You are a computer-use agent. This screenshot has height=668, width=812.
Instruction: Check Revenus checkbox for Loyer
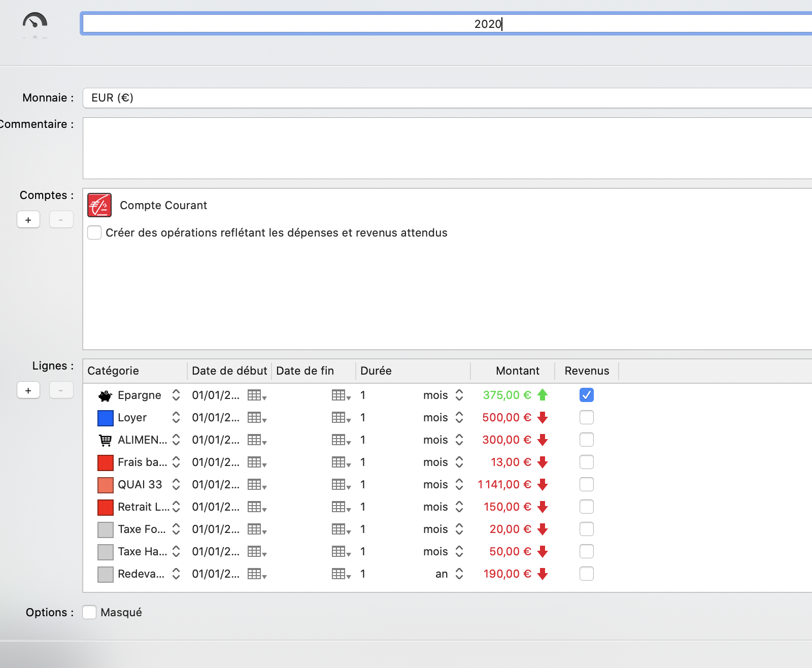pos(587,417)
